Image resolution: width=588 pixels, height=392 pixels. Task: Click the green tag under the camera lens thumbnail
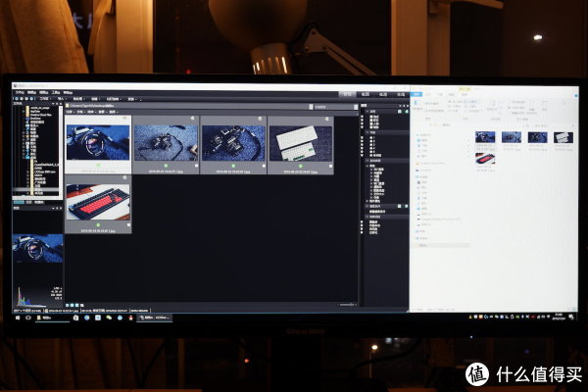click(x=98, y=165)
